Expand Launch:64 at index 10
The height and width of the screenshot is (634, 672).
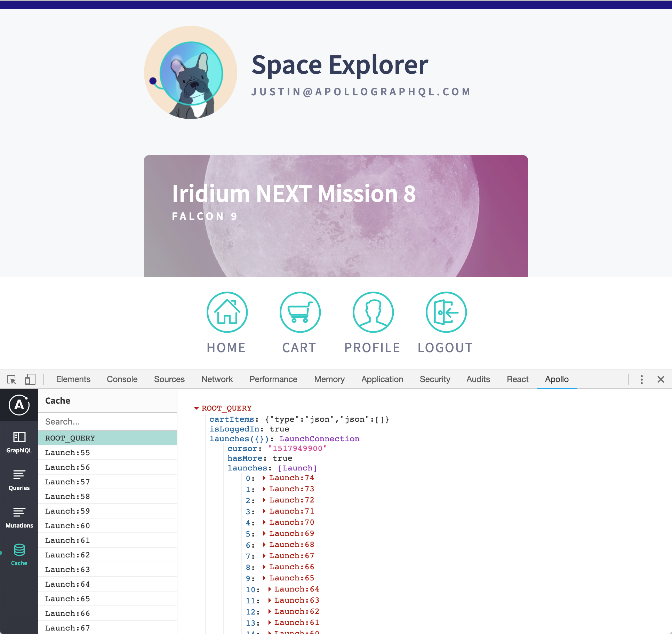(x=270, y=589)
